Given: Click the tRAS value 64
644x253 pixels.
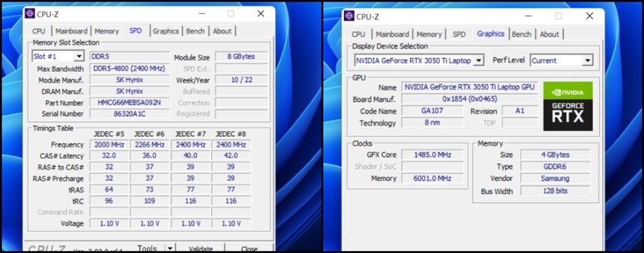Looking at the screenshot, I should [109, 189].
